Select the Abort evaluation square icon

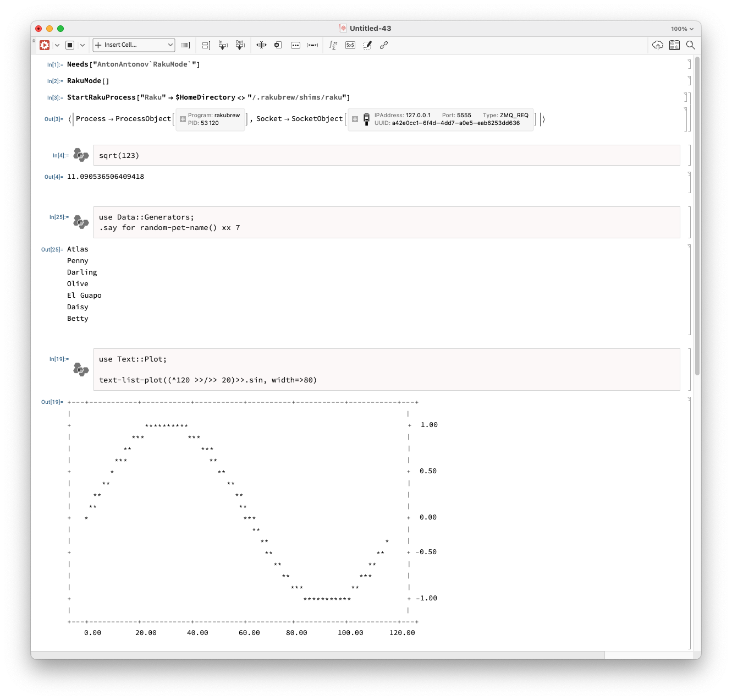point(70,45)
